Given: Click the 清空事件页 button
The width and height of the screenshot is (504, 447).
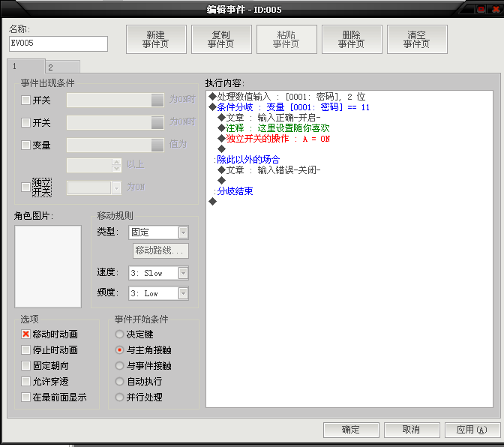Looking at the screenshot, I should (417, 39).
